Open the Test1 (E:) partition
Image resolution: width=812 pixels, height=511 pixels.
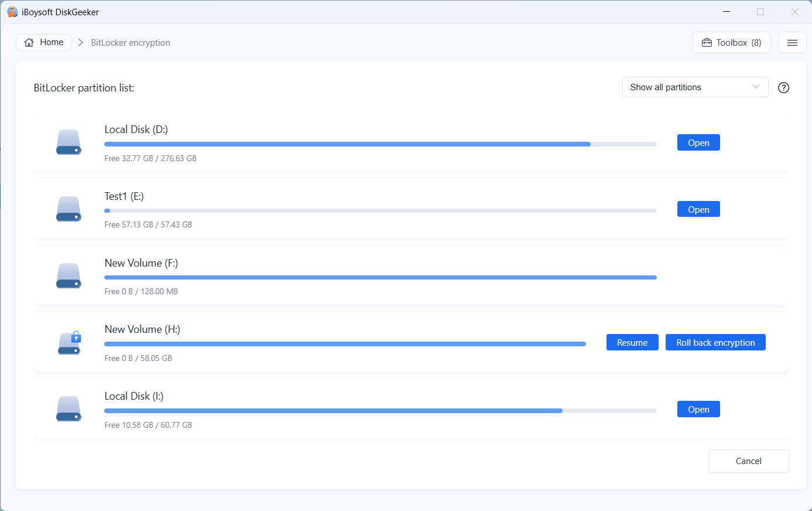point(698,209)
